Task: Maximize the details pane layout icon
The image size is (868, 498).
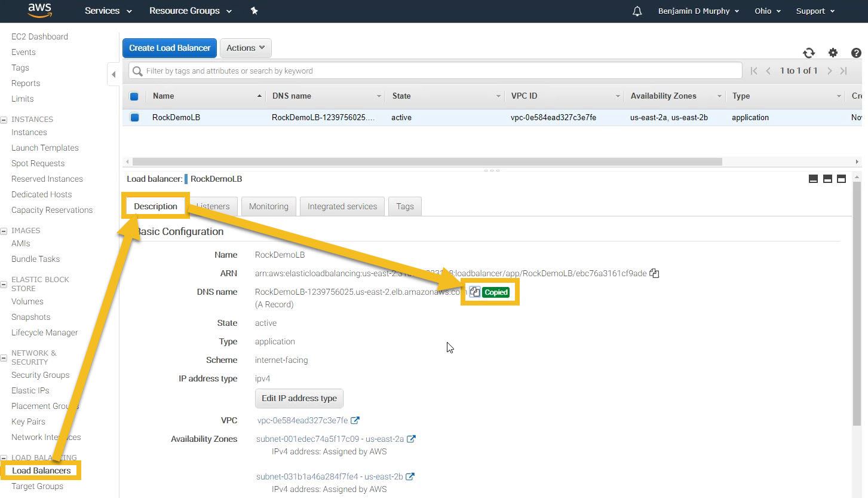Action: pos(841,179)
